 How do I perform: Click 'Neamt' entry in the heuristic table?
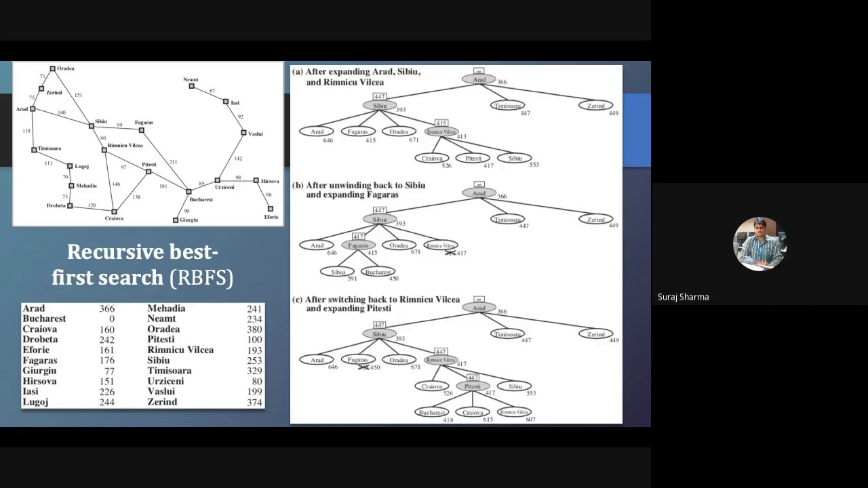(161, 319)
